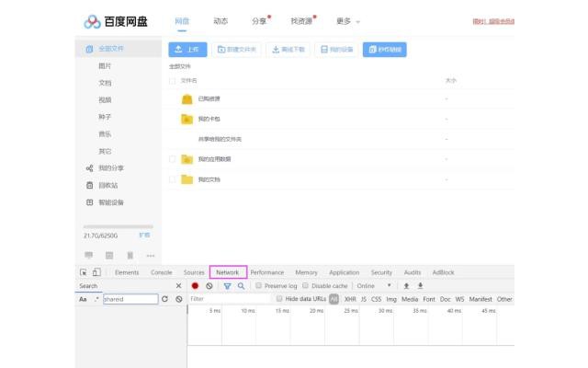This screenshot has width=588, height=368.
Task: Open the 我的应用数据 folder icon
Action: tap(187, 159)
